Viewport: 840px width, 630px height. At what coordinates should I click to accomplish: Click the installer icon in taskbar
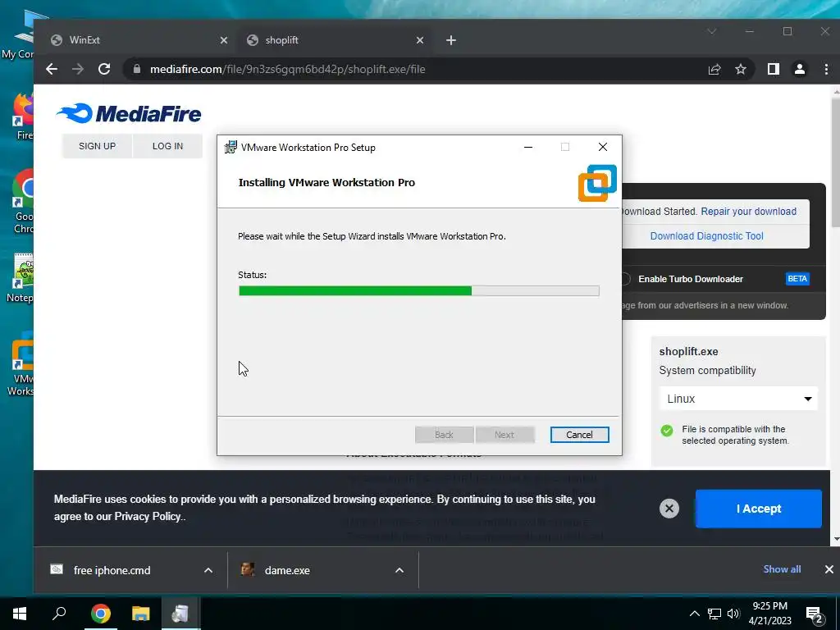point(180,614)
